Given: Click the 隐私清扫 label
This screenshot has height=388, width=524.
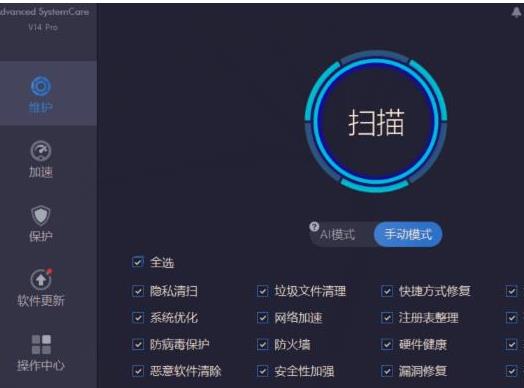Looking at the screenshot, I should click(x=174, y=291).
